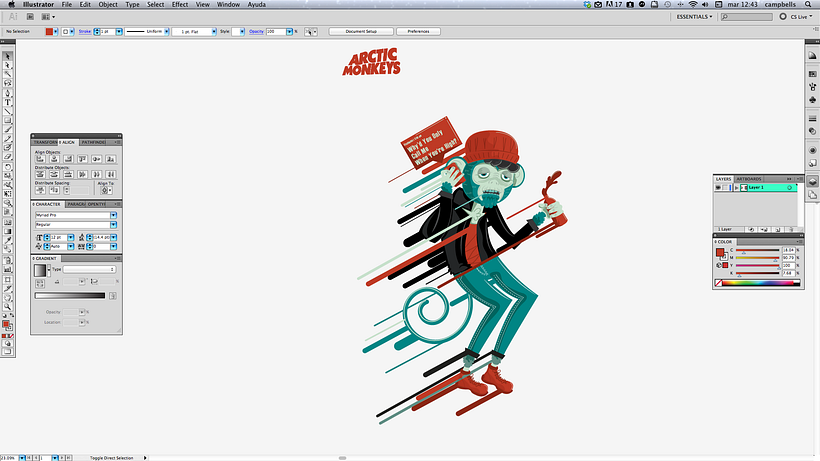Viewport: 820px width, 461px height.
Task: Click Preferences button
Action: (418, 31)
